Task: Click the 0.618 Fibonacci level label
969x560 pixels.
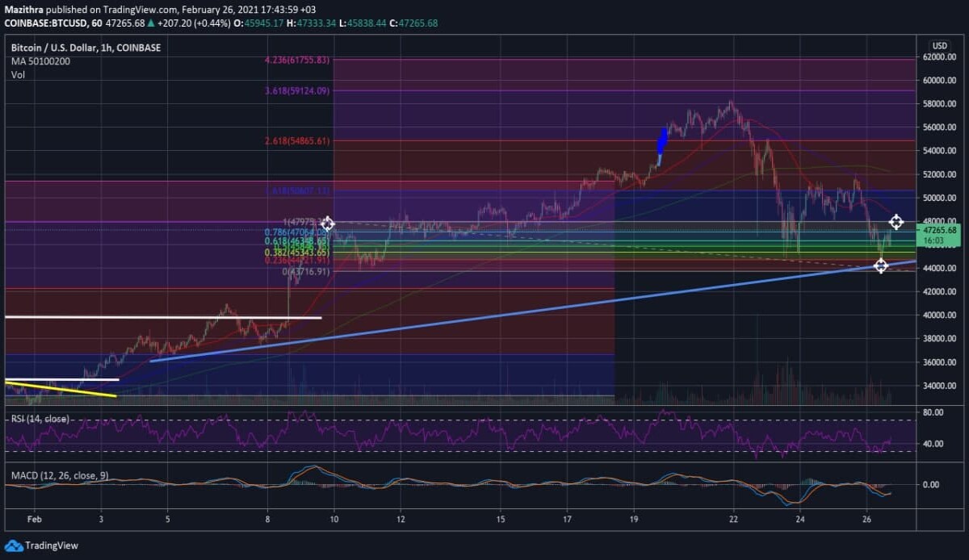Action: point(296,241)
